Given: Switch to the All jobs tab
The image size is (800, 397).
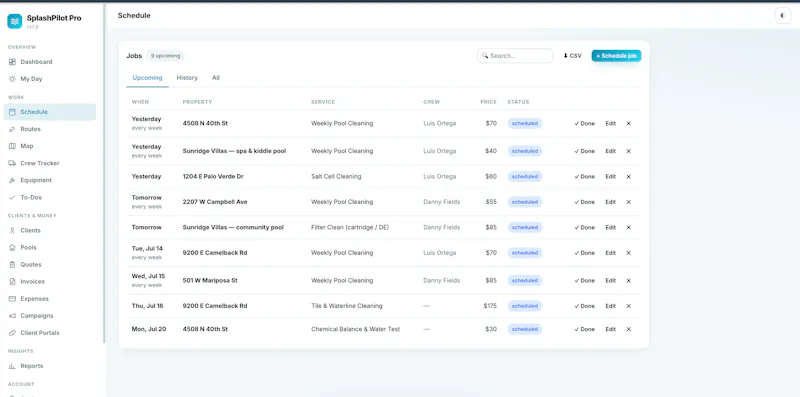Looking at the screenshot, I should (216, 78).
